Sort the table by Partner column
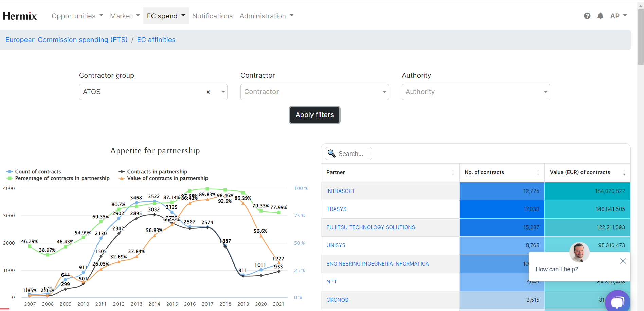644x311 pixels. (452, 172)
